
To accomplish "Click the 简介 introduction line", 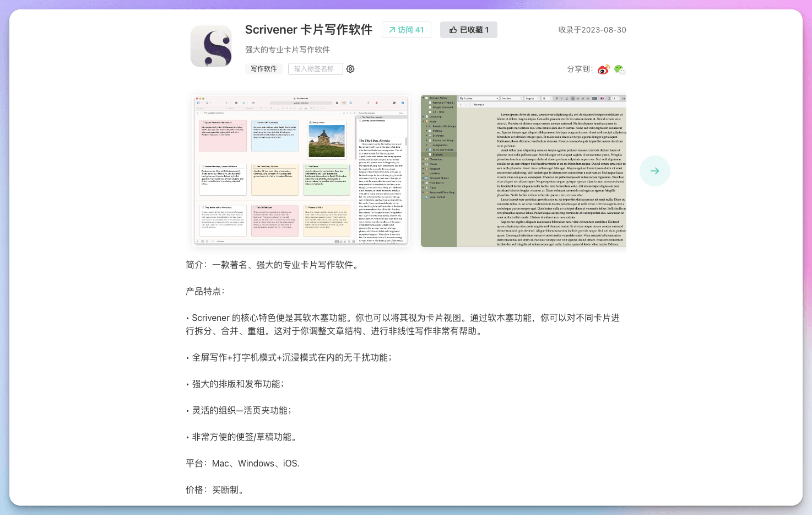I will [273, 265].
